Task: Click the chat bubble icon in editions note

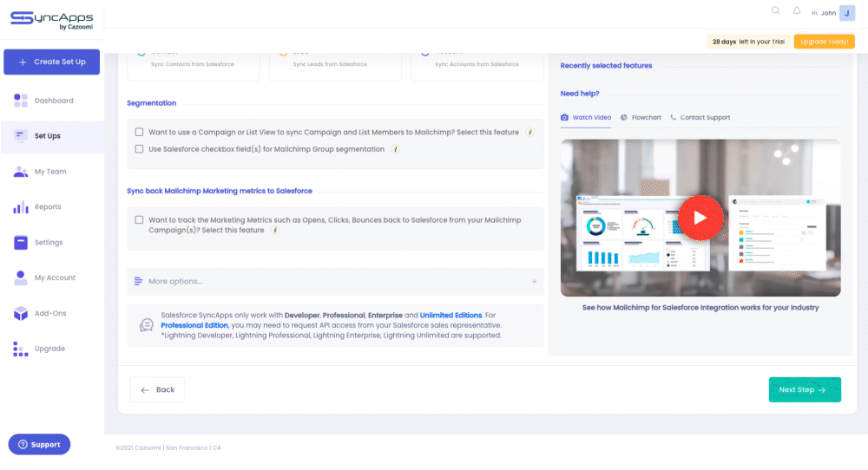Action: [146, 325]
